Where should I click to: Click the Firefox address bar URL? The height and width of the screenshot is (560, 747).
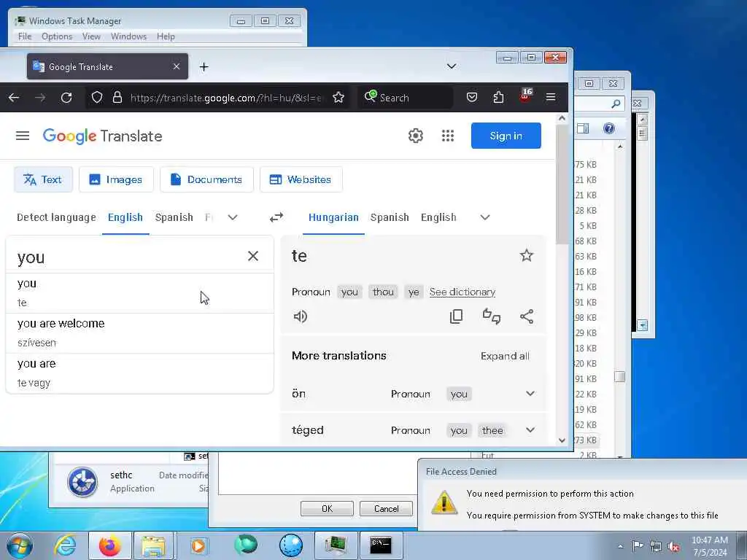click(x=225, y=98)
